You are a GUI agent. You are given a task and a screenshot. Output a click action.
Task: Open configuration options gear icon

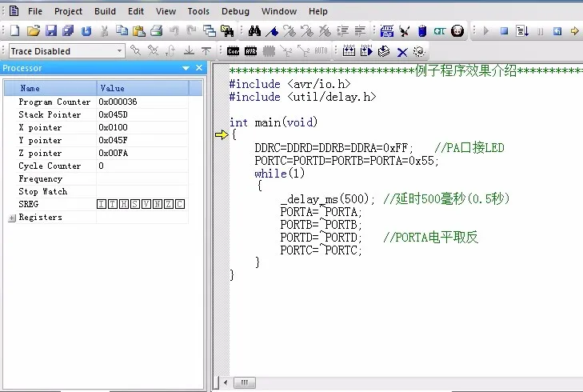[419, 51]
